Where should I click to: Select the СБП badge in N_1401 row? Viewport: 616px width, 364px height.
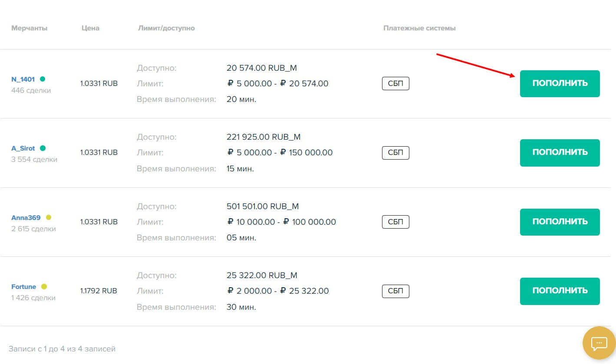click(395, 84)
